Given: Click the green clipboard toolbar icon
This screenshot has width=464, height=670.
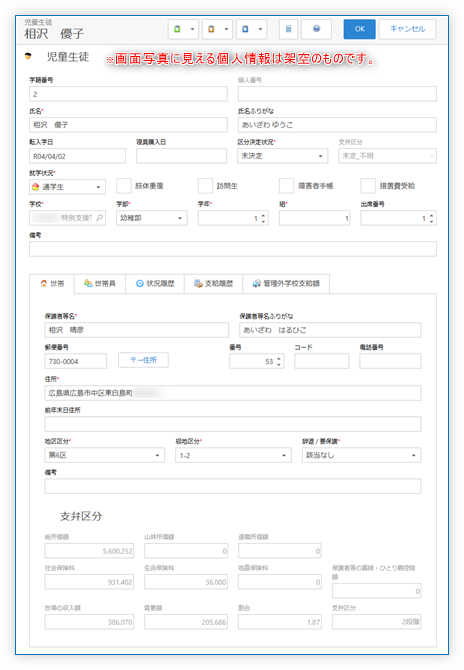Looking at the screenshot, I should [177, 29].
